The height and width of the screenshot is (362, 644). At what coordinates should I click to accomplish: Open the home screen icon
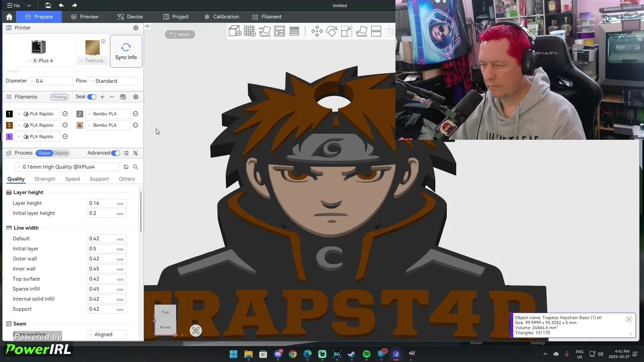(x=9, y=17)
